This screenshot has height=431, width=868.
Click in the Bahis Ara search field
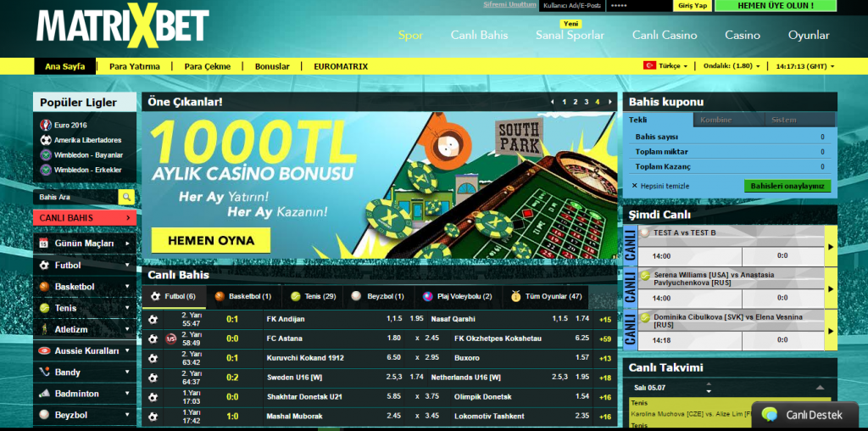tap(75, 197)
